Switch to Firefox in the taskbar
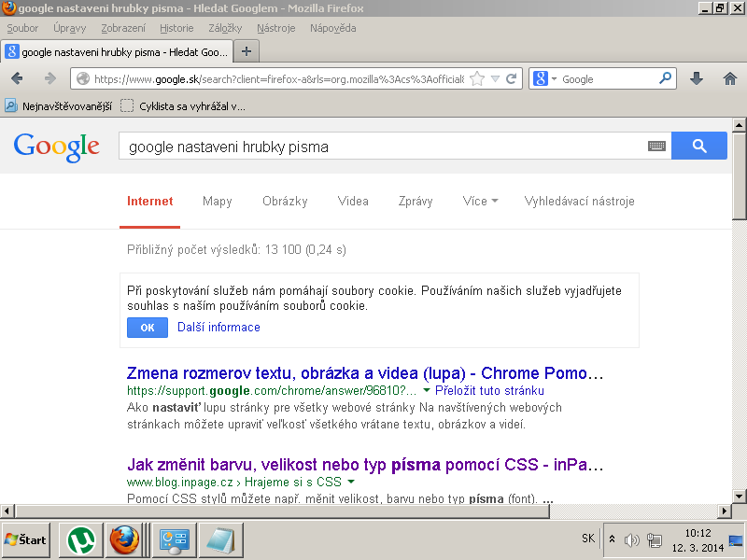747x560 pixels. point(125,540)
